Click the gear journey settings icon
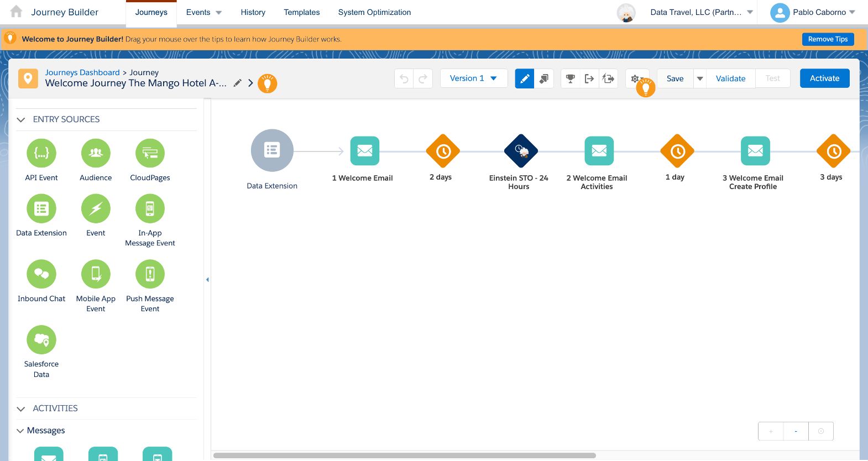The width and height of the screenshot is (868, 461). coord(635,78)
